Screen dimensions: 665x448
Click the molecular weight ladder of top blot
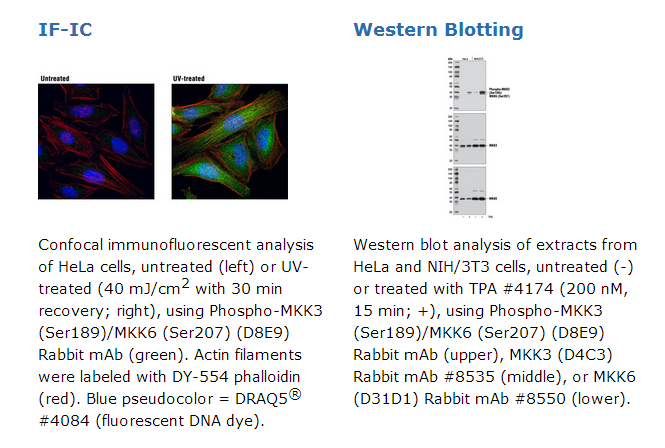point(457,85)
